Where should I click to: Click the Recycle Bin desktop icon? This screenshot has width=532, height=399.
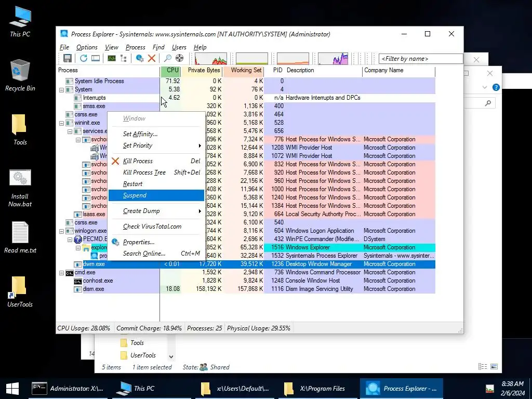(20, 76)
